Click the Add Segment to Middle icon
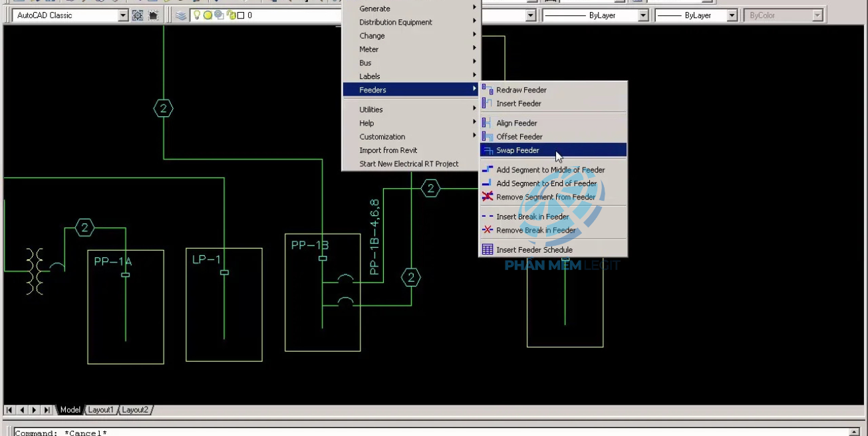The image size is (868, 436). tap(488, 169)
